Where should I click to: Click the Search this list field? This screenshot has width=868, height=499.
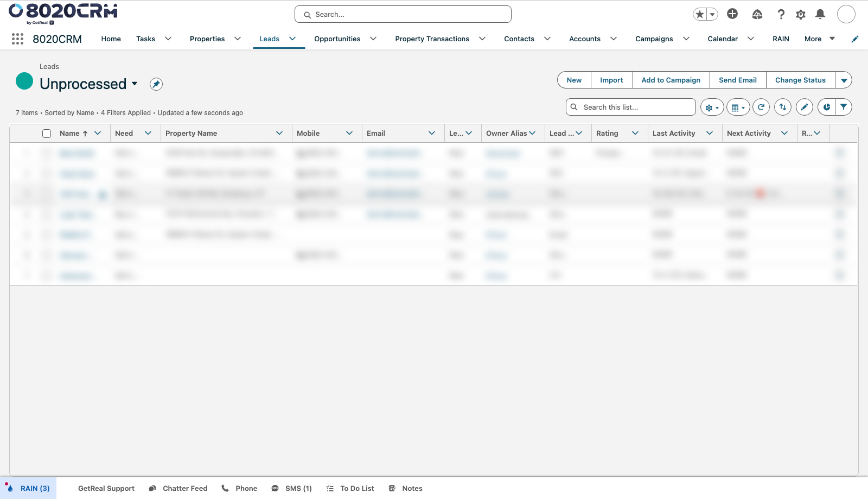pos(630,107)
